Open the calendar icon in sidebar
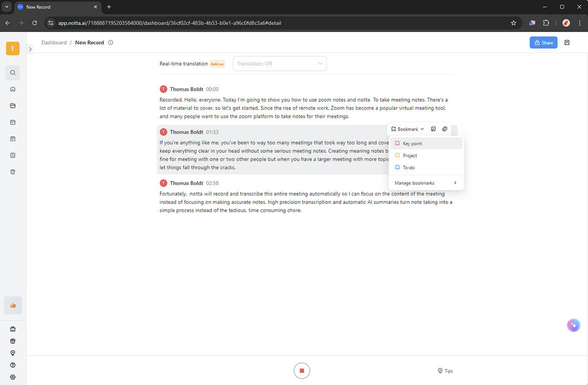The image size is (588, 385). coord(13,122)
